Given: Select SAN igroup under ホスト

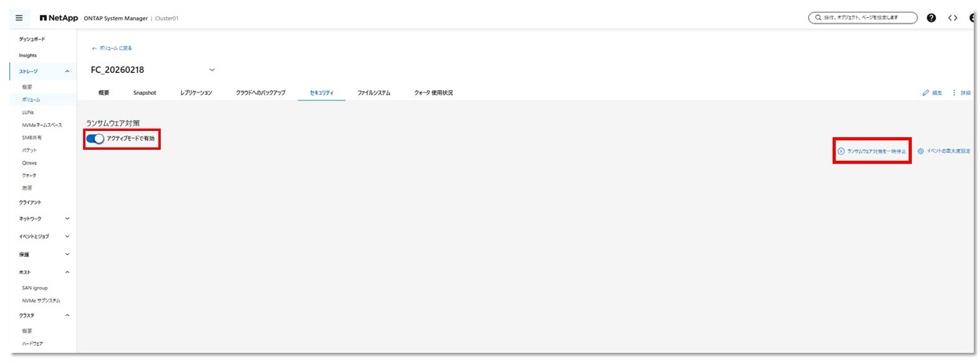Looking at the screenshot, I should [34, 288].
